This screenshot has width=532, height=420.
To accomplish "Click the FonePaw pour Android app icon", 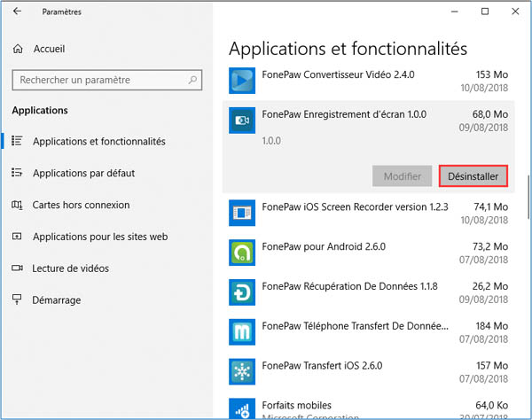I will 242,253.
